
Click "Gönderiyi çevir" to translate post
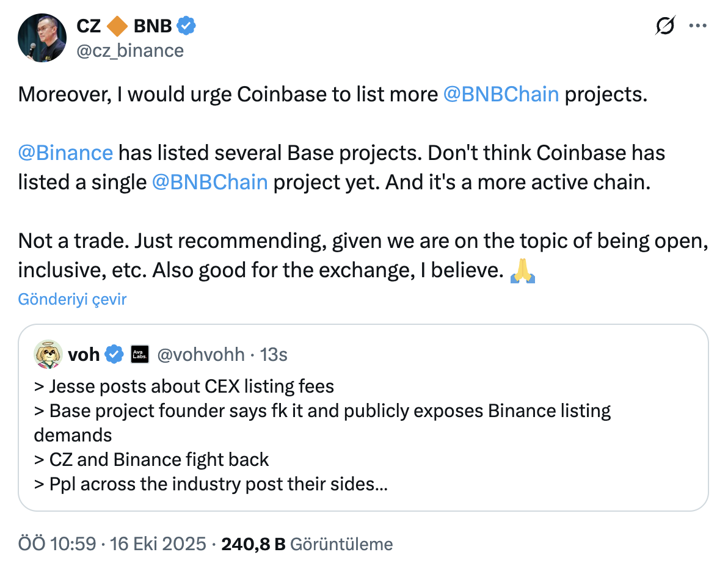pyautogui.click(x=72, y=299)
